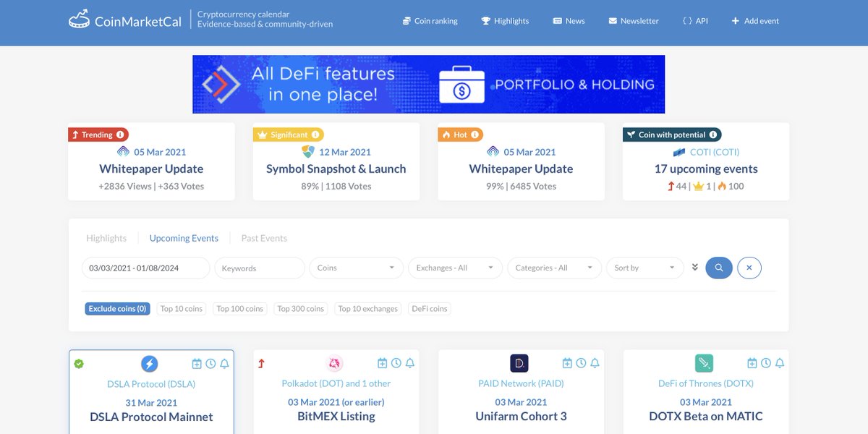Click bell icon on PAID Network card
Viewport: 868px width, 434px height.
tap(595, 363)
